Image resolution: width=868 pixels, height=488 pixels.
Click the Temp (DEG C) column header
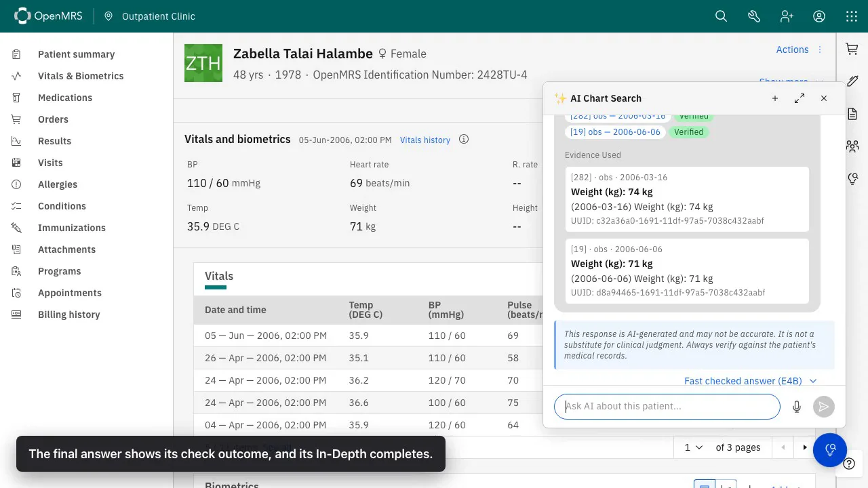coord(366,310)
